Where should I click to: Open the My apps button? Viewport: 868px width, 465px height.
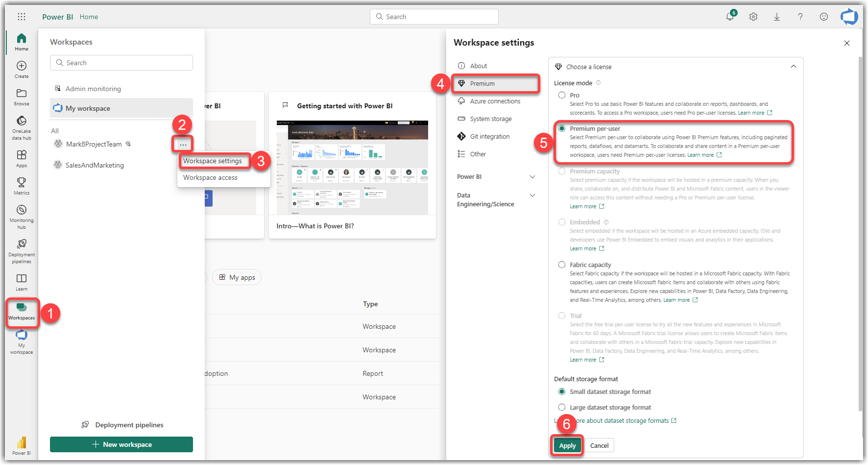point(237,277)
